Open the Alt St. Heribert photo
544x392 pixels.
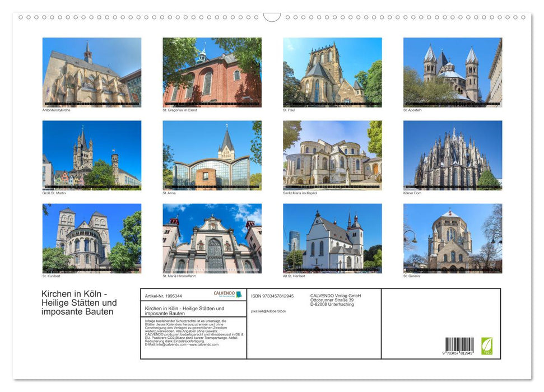331,238
